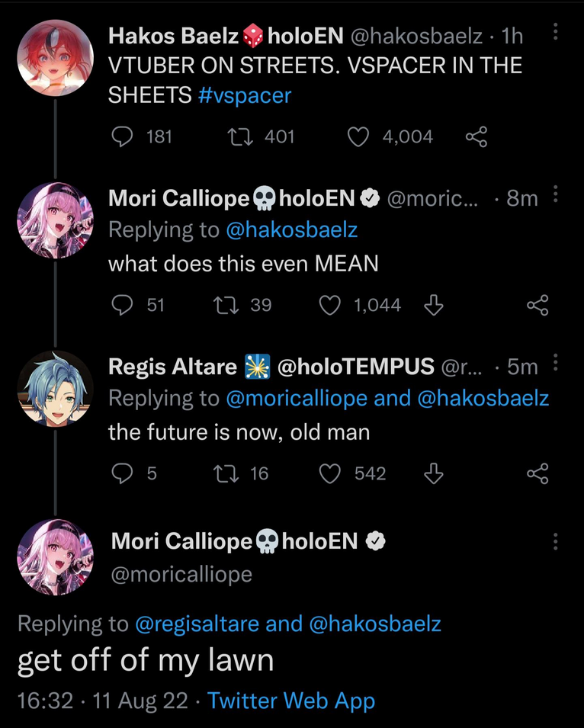The width and height of the screenshot is (584, 728).
Task: Share the Hakos Baelz tweet
Action: tap(477, 137)
